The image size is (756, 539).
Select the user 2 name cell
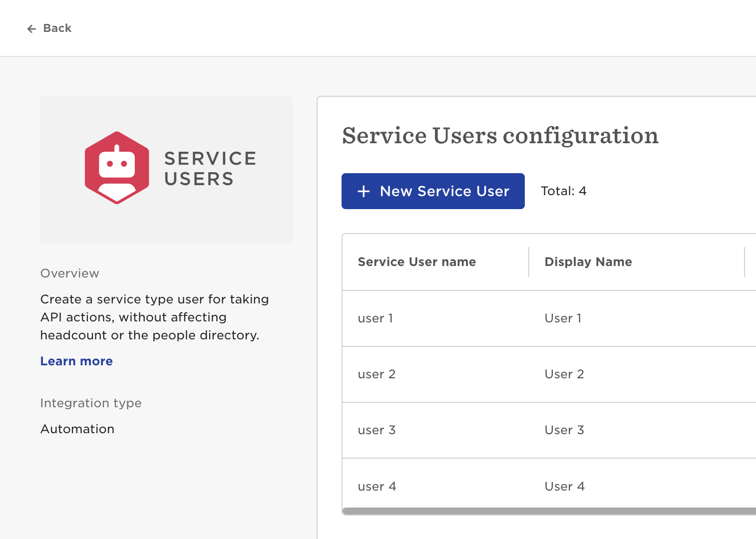click(x=377, y=374)
